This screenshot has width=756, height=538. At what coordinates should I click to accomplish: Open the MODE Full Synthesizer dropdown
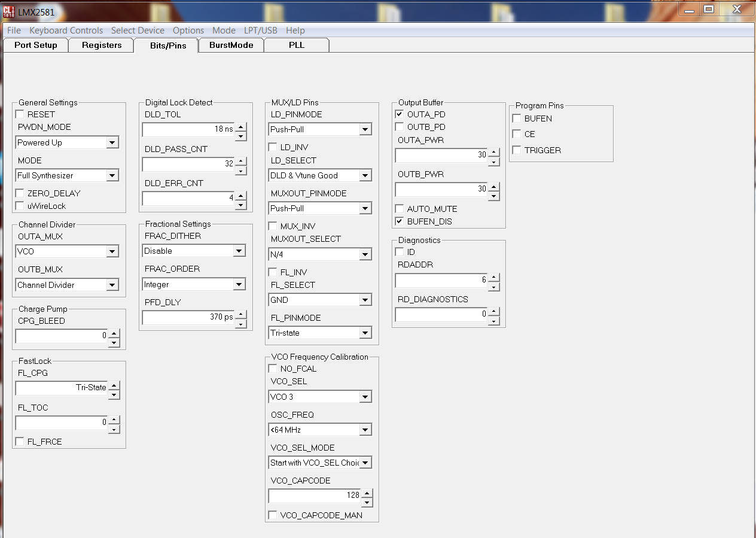(x=112, y=175)
